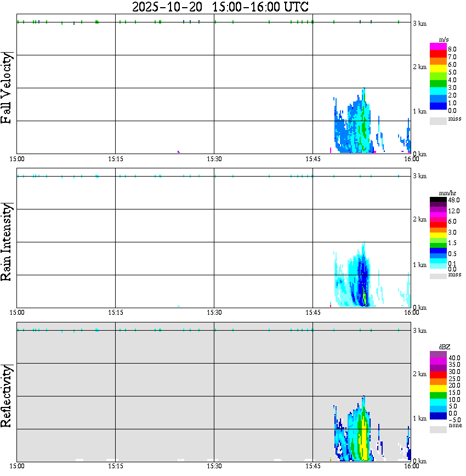Click the red 7.0 m/s velocity swatch
466x476 pixels.
[438, 53]
